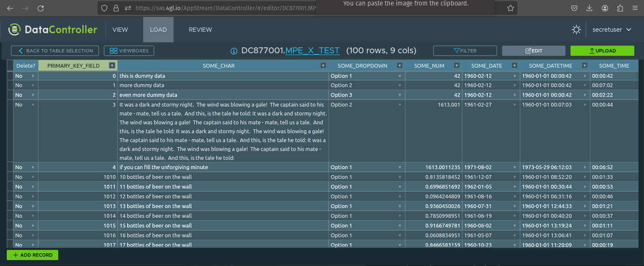The height and width of the screenshot is (266, 644).
Task: Open PRIMARY_KEY_FIELD column header dropdown
Action: (x=112, y=66)
